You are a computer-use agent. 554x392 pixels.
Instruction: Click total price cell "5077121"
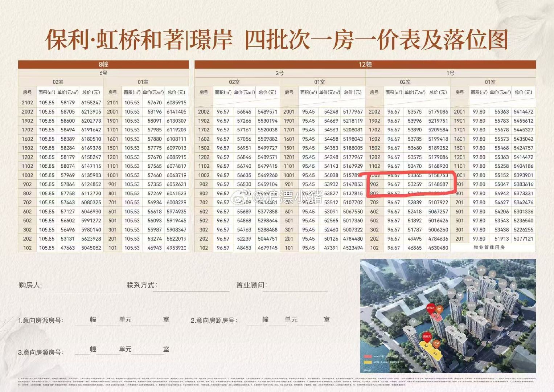point(524,239)
